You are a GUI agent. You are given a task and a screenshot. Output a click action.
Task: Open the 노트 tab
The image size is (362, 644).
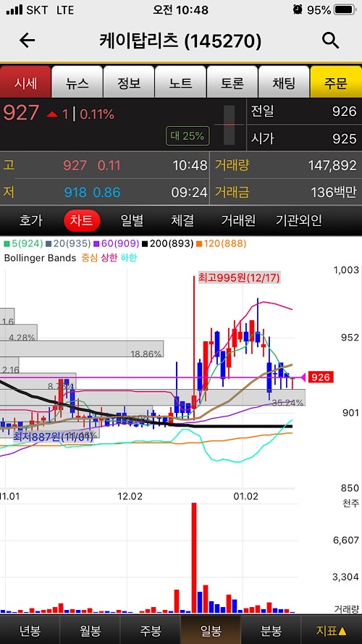click(180, 83)
